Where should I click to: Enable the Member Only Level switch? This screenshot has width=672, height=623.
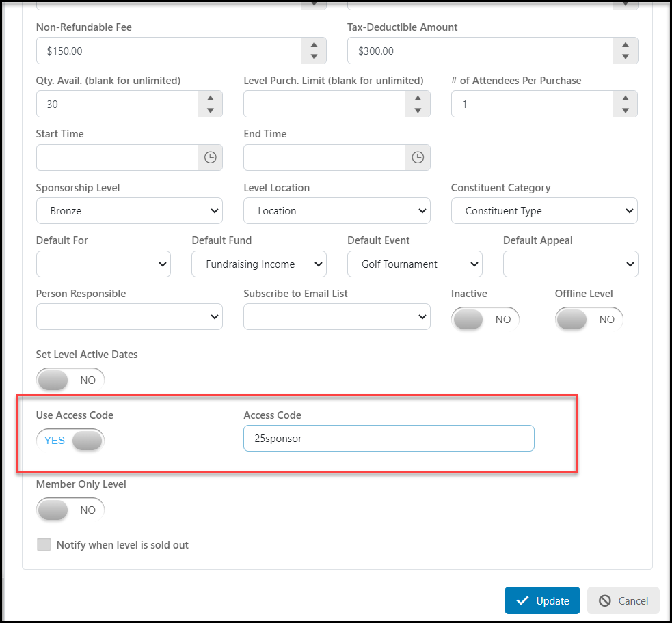(70, 510)
